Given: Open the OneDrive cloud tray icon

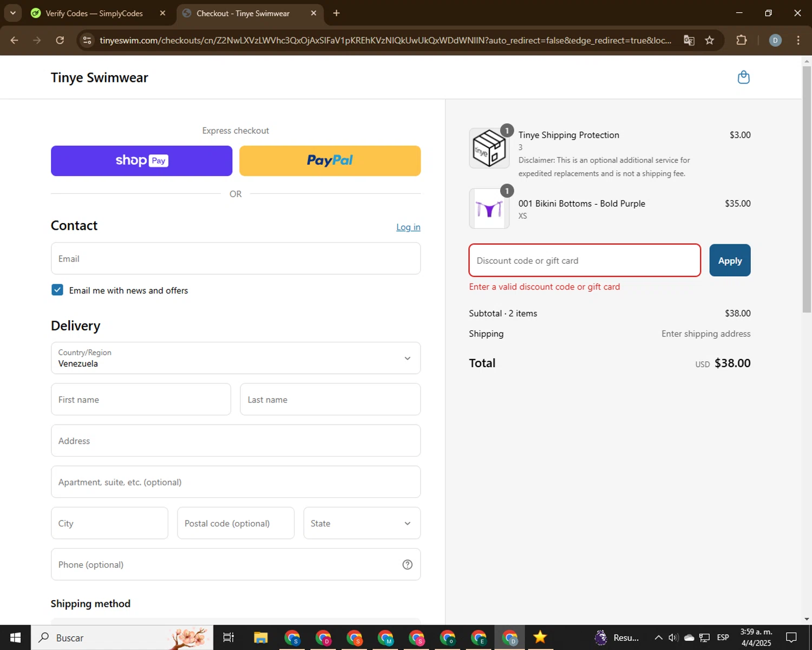Looking at the screenshot, I should coord(689,638).
